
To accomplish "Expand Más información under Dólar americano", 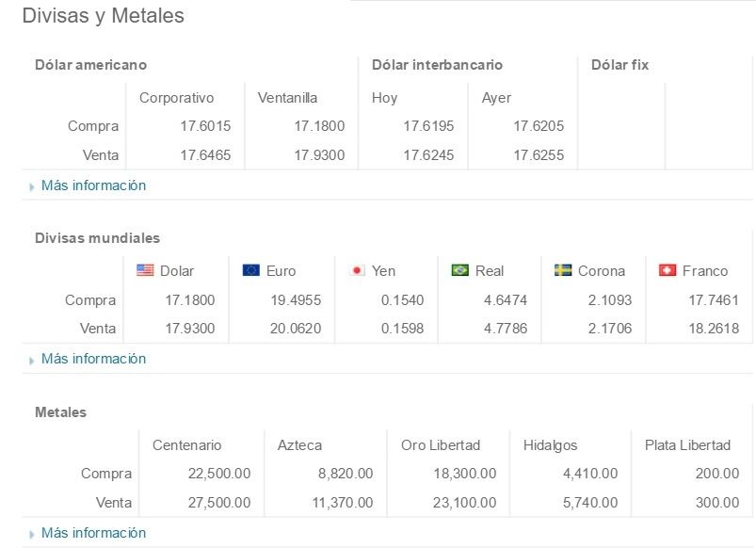I will click(92, 185).
